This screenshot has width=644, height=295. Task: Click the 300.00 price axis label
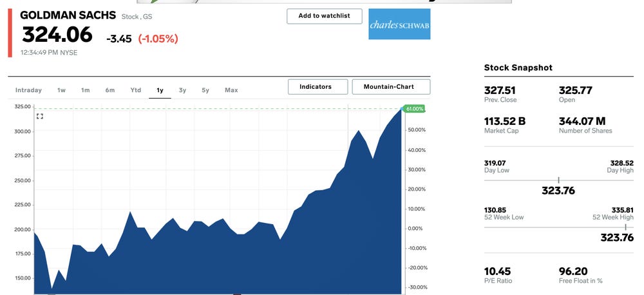(x=23, y=131)
